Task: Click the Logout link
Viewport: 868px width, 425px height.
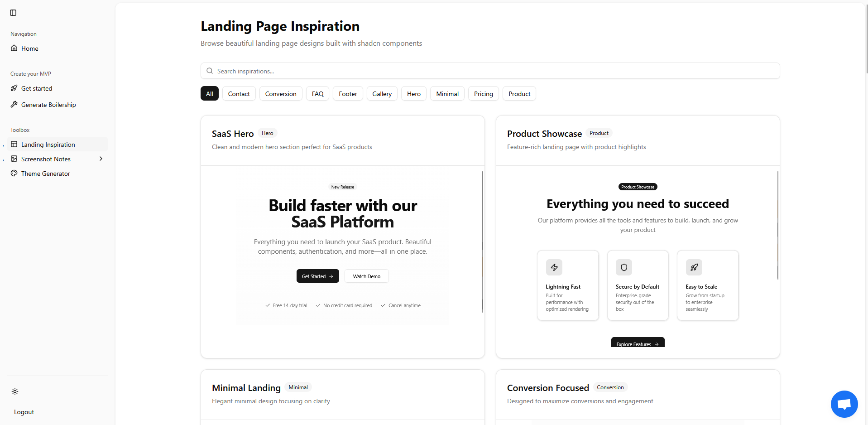Action: click(24, 411)
